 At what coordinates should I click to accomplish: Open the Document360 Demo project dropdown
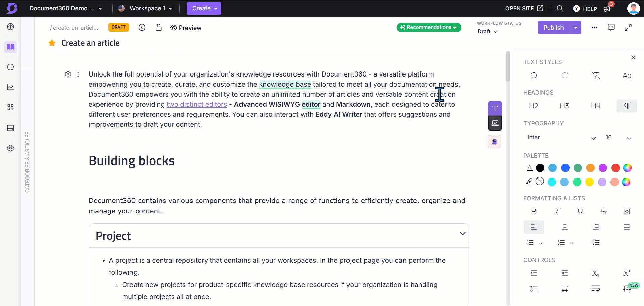[x=65, y=8]
